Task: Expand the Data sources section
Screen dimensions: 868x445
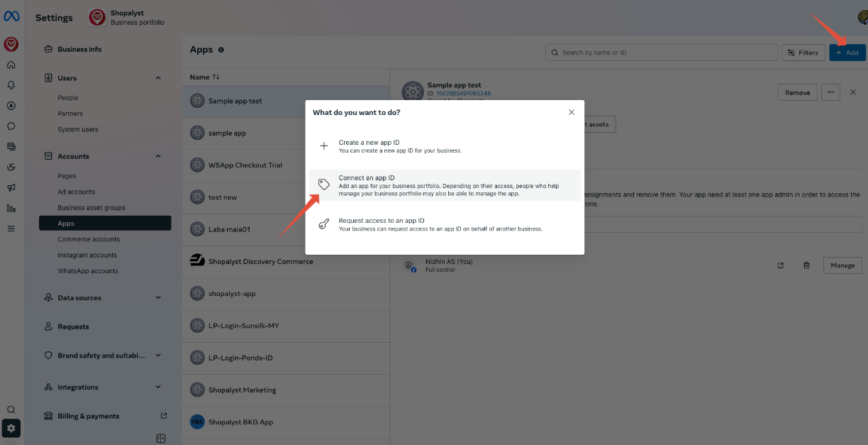Action: 158,298
